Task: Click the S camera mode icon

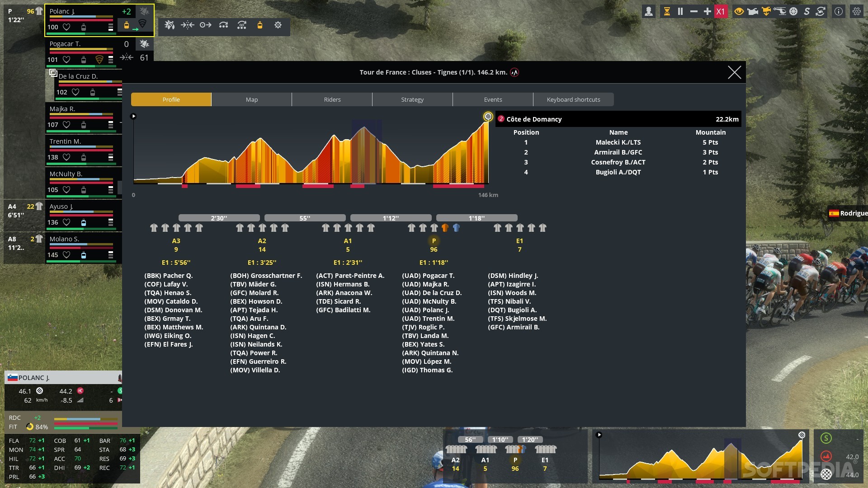Action: [x=807, y=12]
